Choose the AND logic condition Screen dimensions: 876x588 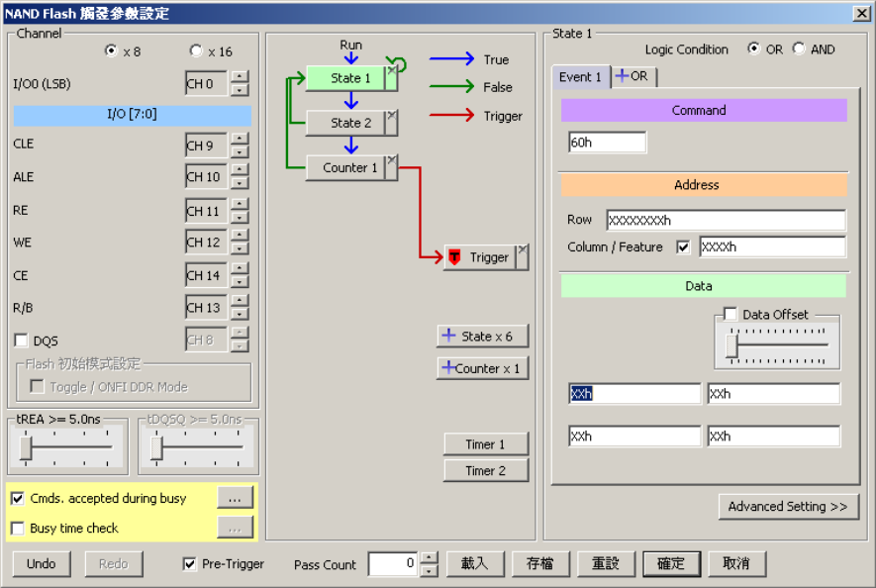tap(799, 49)
